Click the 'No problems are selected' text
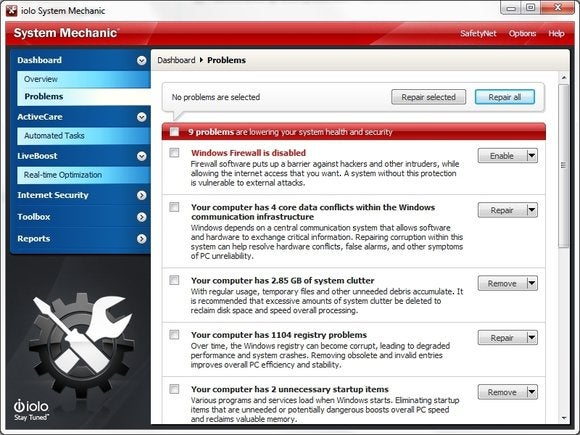Viewport: 580px width, 435px height. click(216, 97)
